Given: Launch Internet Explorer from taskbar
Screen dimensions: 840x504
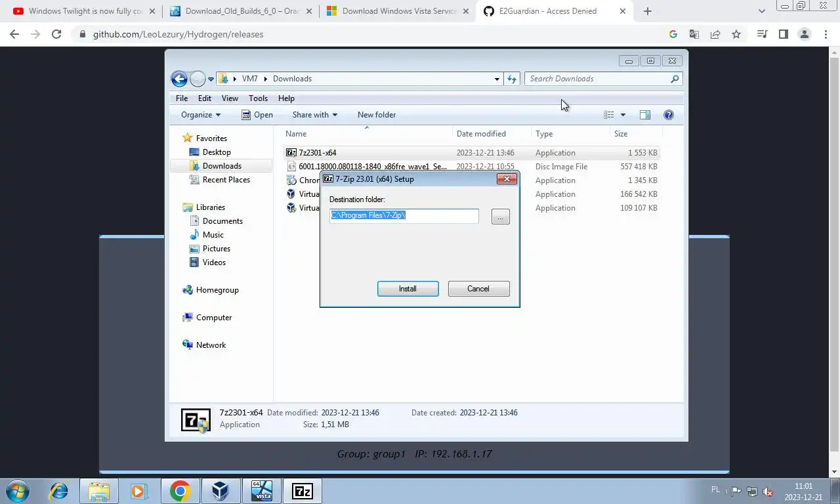Looking at the screenshot, I should [59, 491].
